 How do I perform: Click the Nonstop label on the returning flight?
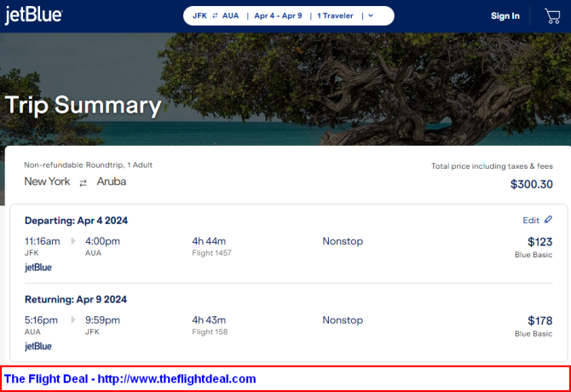click(x=343, y=320)
